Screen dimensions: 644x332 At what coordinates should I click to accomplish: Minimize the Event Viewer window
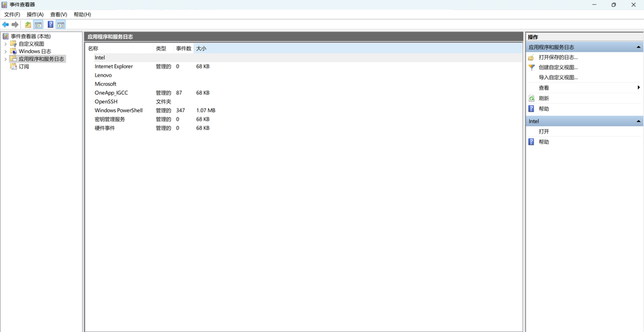point(595,5)
